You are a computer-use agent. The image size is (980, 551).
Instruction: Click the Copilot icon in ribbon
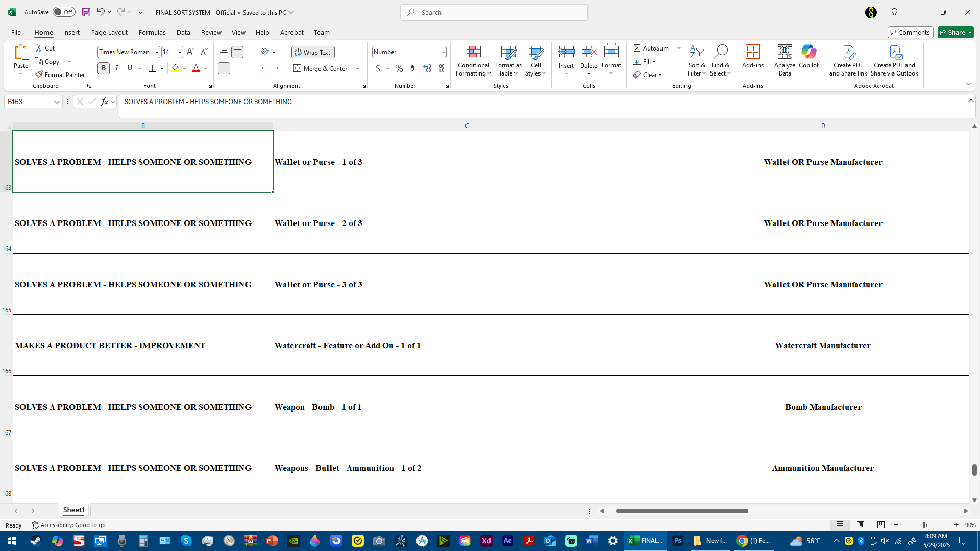coord(808,57)
